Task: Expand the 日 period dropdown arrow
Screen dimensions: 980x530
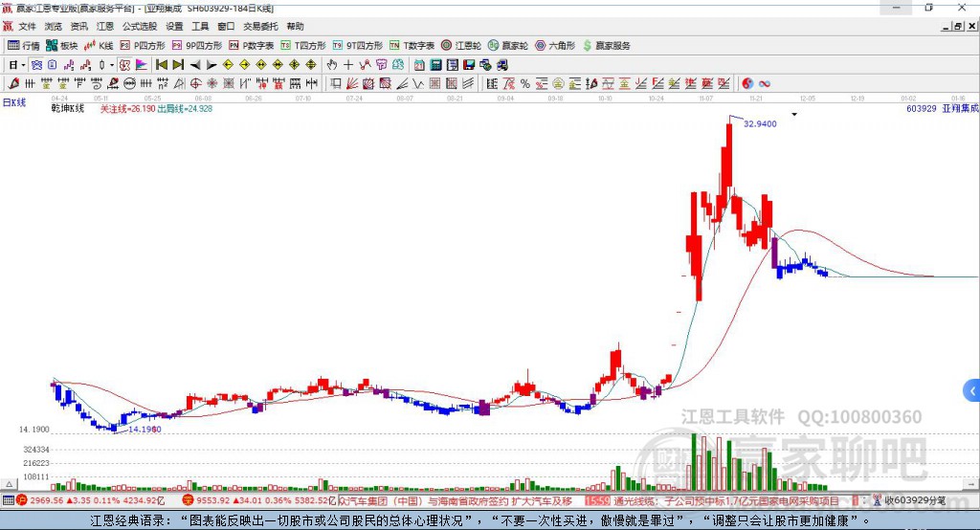Action: (x=23, y=65)
